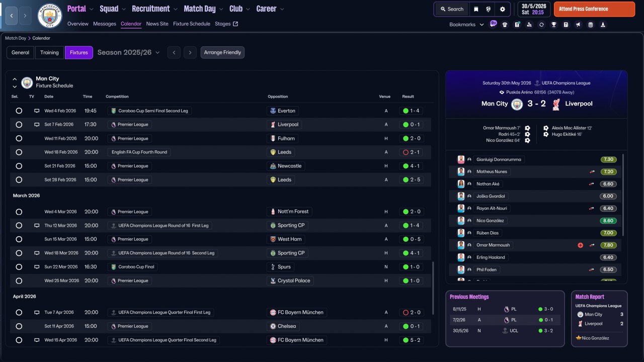Switch to the General tab
Viewport: 644px width, 362px height.
(20, 52)
